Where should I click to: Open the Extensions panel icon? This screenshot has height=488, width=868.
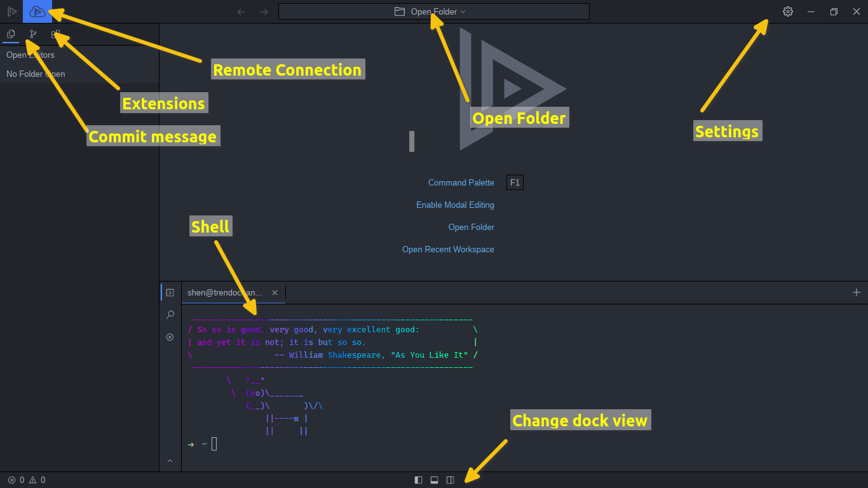tap(56, 34)
